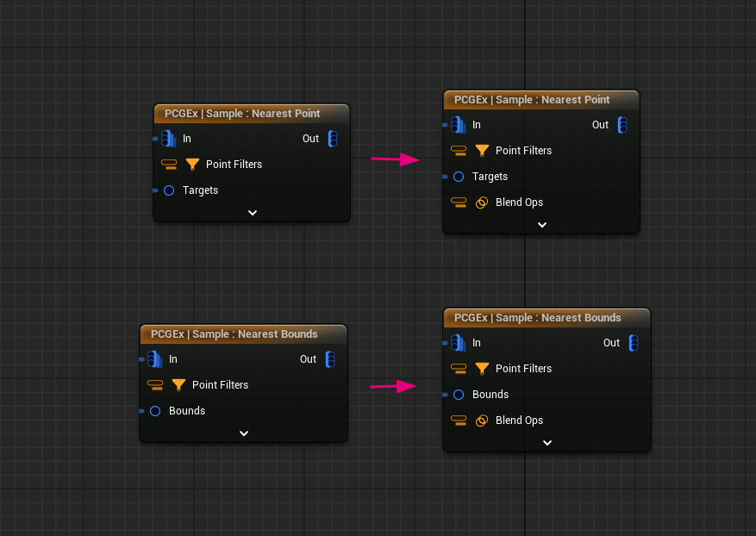
Task: Click Blend Ops icon on the Nearest Point node
Action: pyautogui.click(x=483, y=203)
